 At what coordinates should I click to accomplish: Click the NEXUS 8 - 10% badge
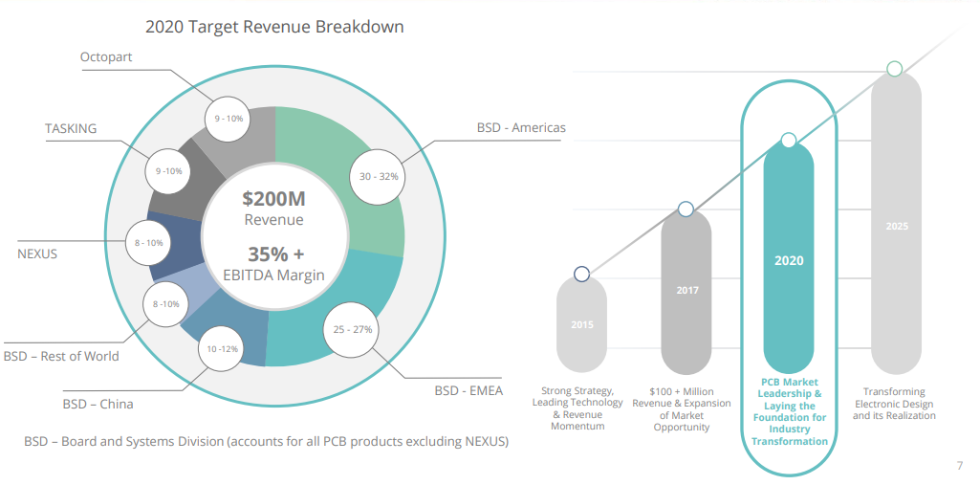pos(149,243)
